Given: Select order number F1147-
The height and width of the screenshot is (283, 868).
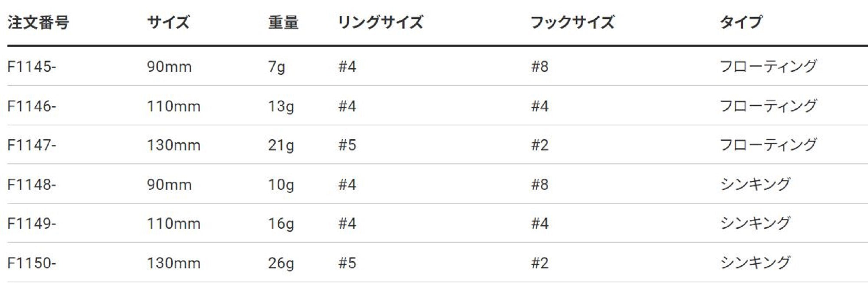Looking at the screenshot, I should click(x=32, y=145).
